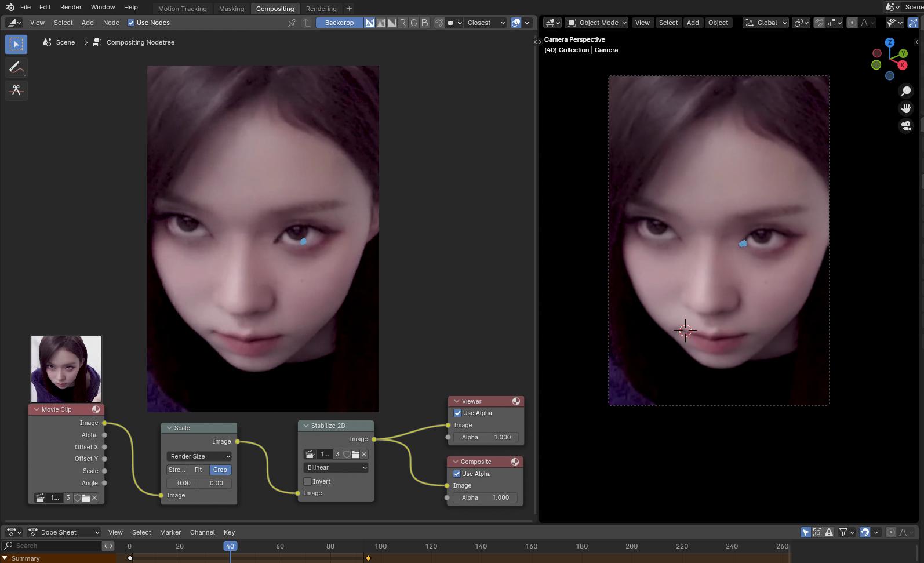Select Fit mode in Scale node
The width and height of the screenshot is (924, 563).
(198, 470)
